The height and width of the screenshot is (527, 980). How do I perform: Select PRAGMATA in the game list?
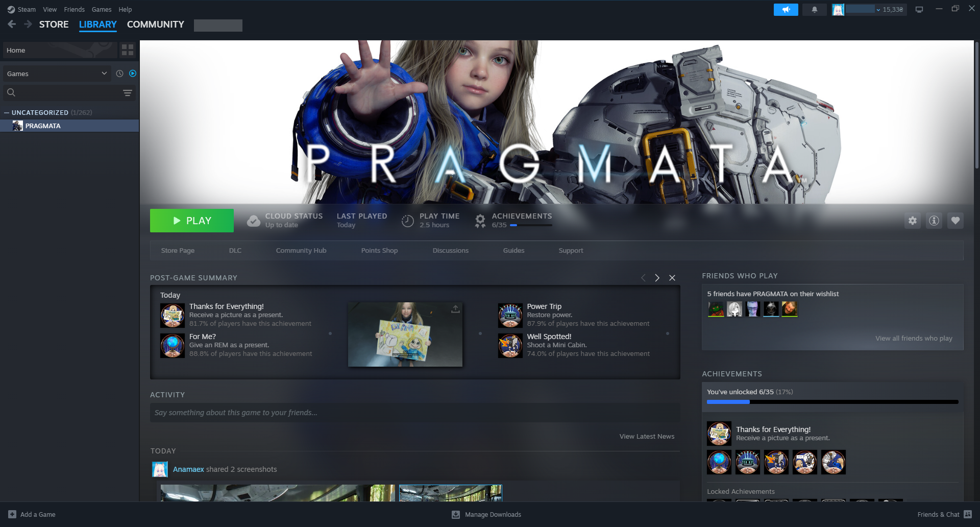click(69, 126)
